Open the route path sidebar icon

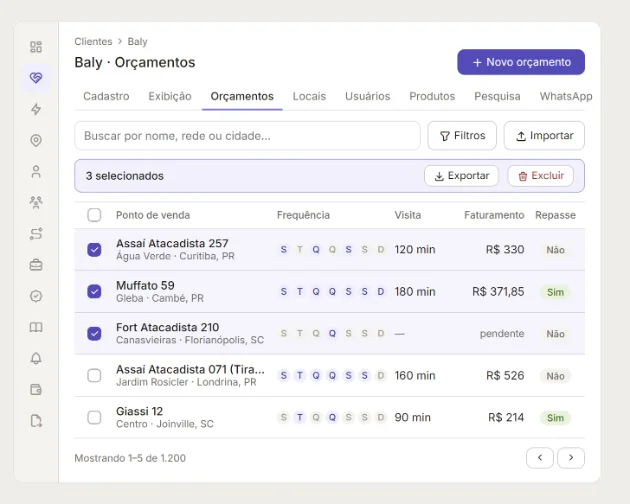coord(36,234)
